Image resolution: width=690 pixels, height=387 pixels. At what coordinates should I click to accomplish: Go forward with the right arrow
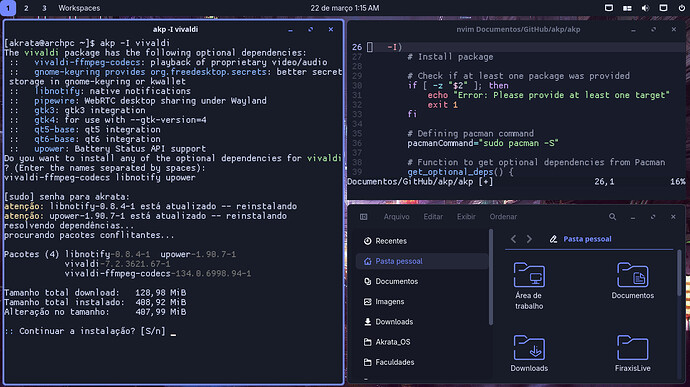529,239
